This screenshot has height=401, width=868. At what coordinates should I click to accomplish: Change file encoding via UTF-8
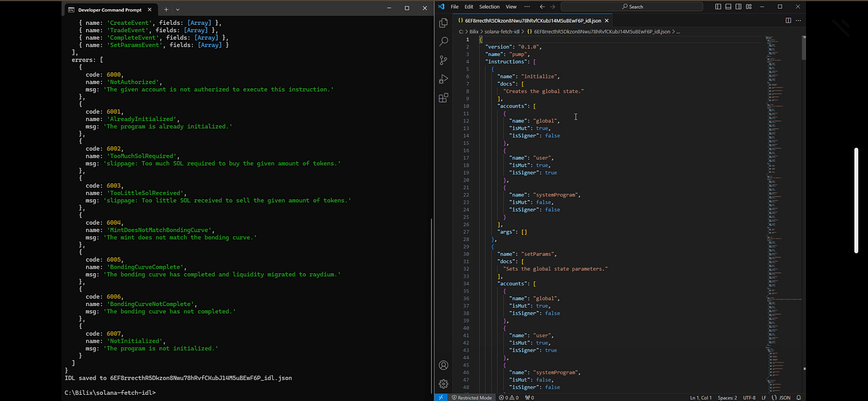pos(749,397)
